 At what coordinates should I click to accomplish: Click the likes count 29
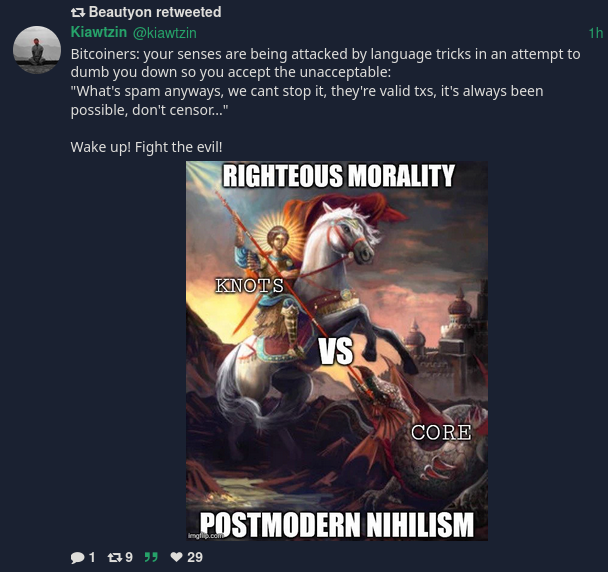point(195,558)
